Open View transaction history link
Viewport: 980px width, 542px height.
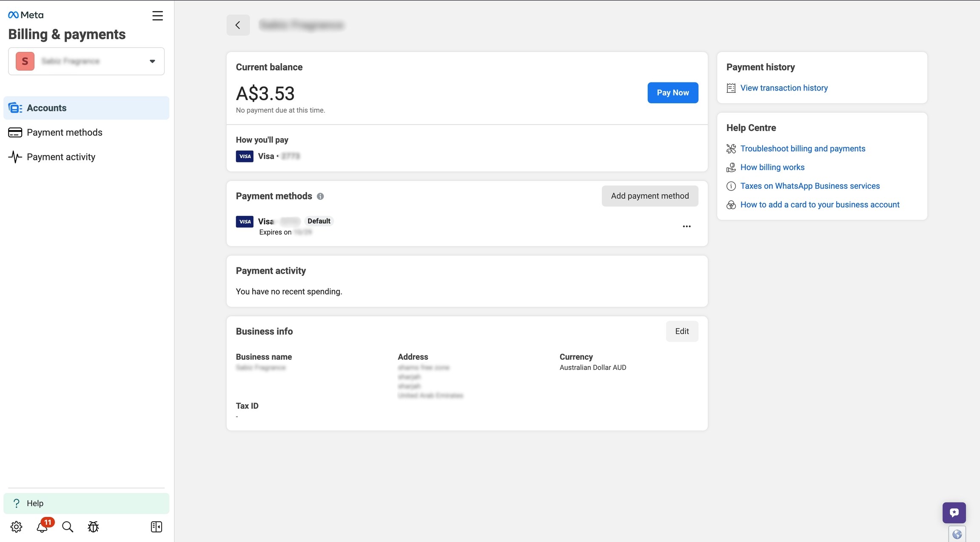(x=783, y=88)
